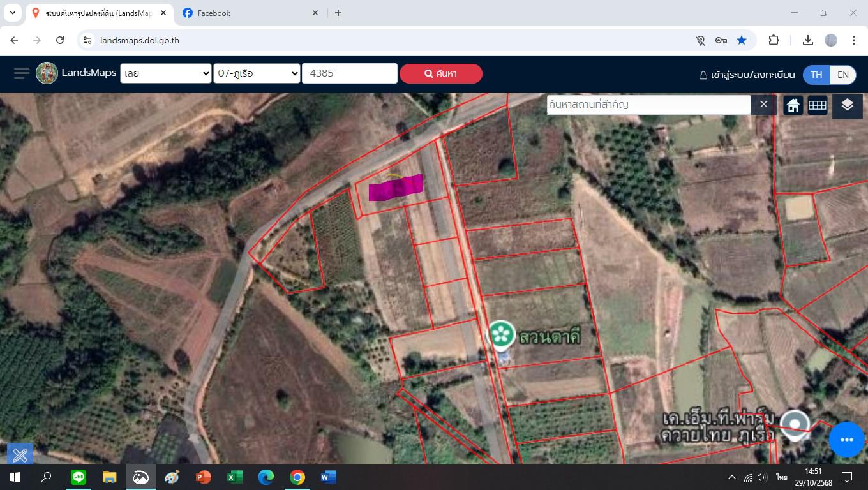Viewport: 868px width, 490px height.
Task: Click the measure tool icon at bottom left
Action: (20, 454)
